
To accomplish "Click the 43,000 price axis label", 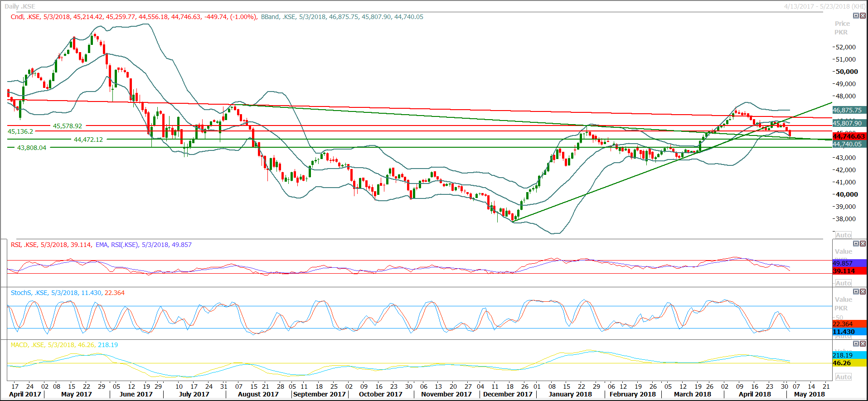I will [x=846, y=158].
